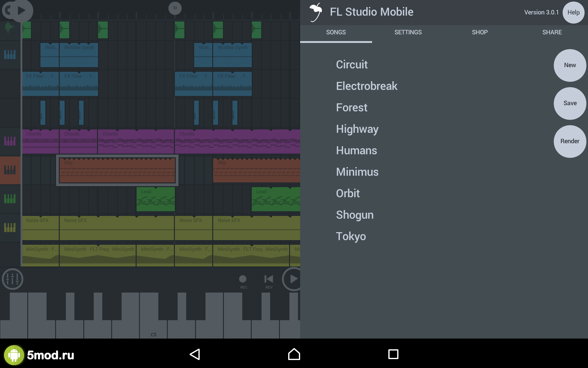Viewport: 588px width, 368px height.
Task: Select the Wobble Synth track keyboard icon
Action: tap(10, 55)
